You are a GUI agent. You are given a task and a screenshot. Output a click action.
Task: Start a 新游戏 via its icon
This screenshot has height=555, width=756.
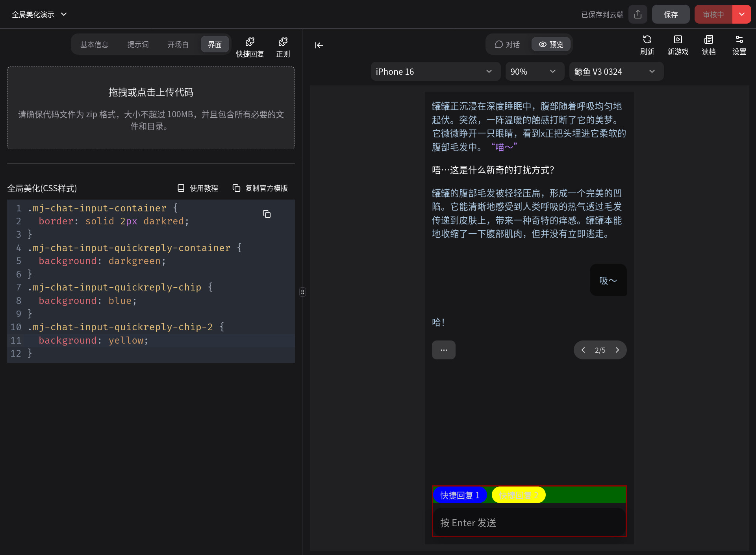pyautogui.click(x=678, y=40)
